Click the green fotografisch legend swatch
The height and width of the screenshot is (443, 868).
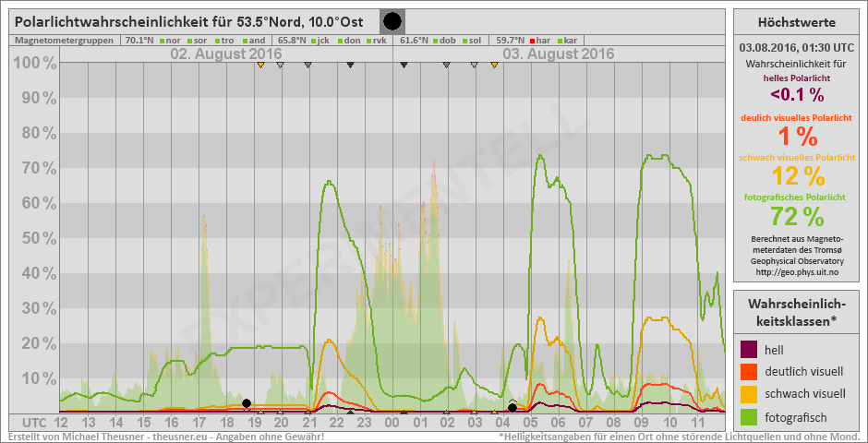coord(749,416)
